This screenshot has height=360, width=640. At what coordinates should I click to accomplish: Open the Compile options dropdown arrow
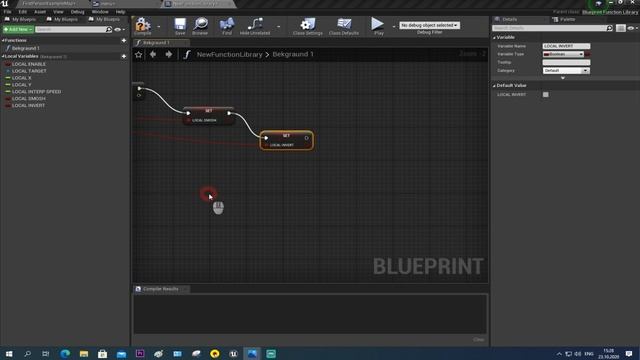(x=158, y=27)
